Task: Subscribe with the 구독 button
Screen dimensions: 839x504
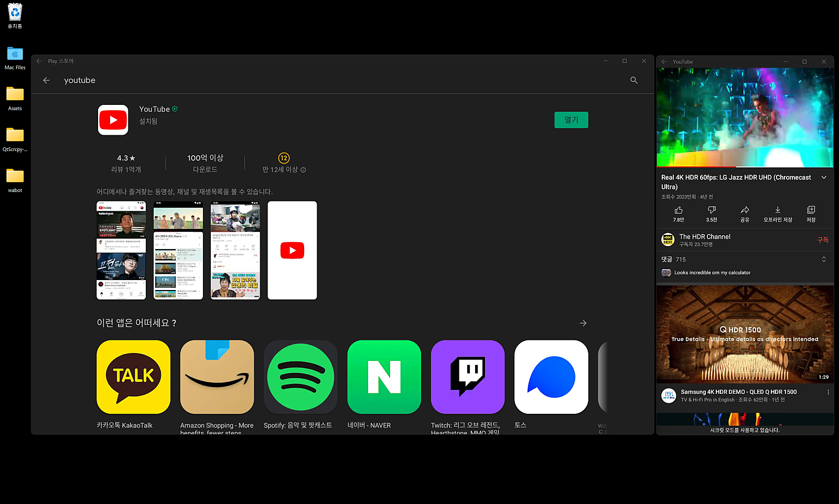Action: (x=823, y=240)
